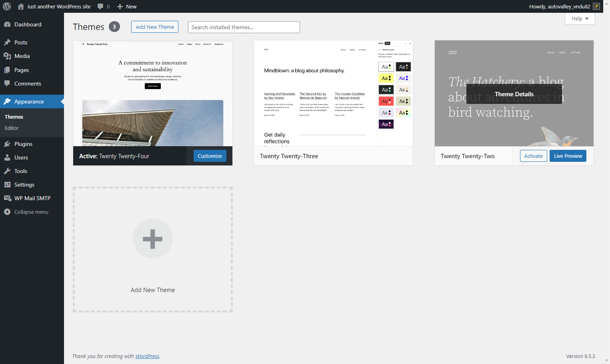Image resolution: width=610 pixels, height=364 pixels.
Task: Click Live Preview for Twenty Twenty-Two
Action: click(568, 156)
